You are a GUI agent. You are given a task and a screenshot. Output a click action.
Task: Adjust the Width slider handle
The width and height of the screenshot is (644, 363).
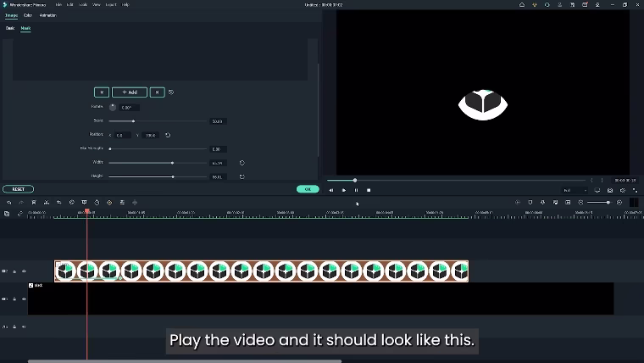172,163
